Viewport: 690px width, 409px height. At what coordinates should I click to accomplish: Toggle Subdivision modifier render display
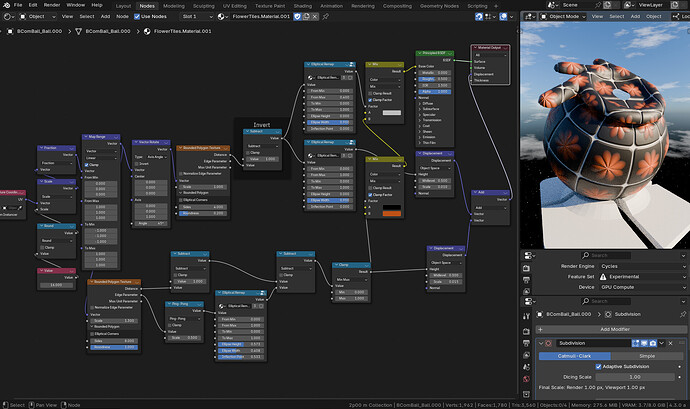coord(653,343)
